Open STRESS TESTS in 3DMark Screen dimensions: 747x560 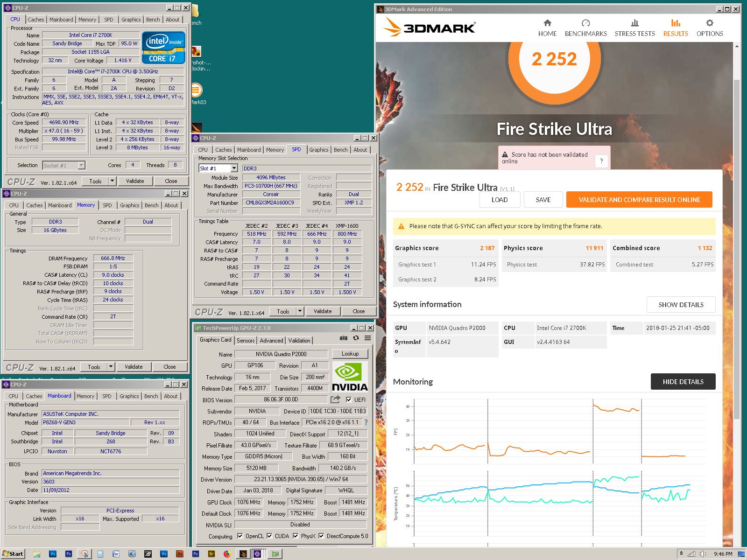pos(634,28)
